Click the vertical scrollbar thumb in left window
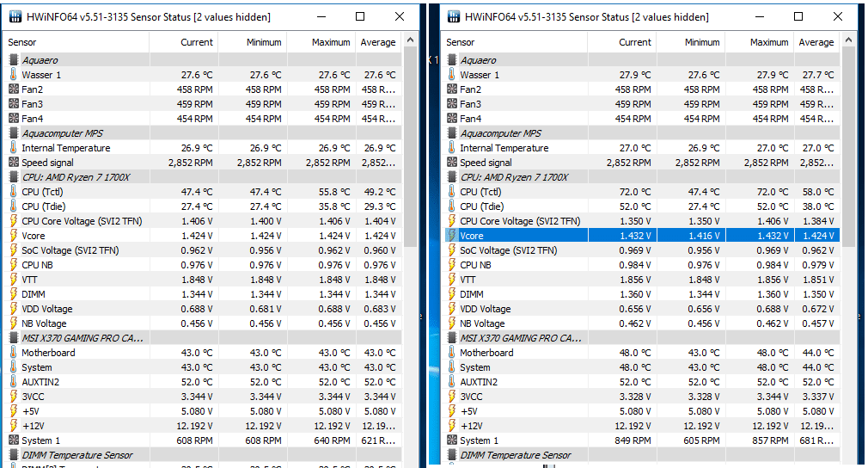 pyautogui.click(x=410, y=148)
